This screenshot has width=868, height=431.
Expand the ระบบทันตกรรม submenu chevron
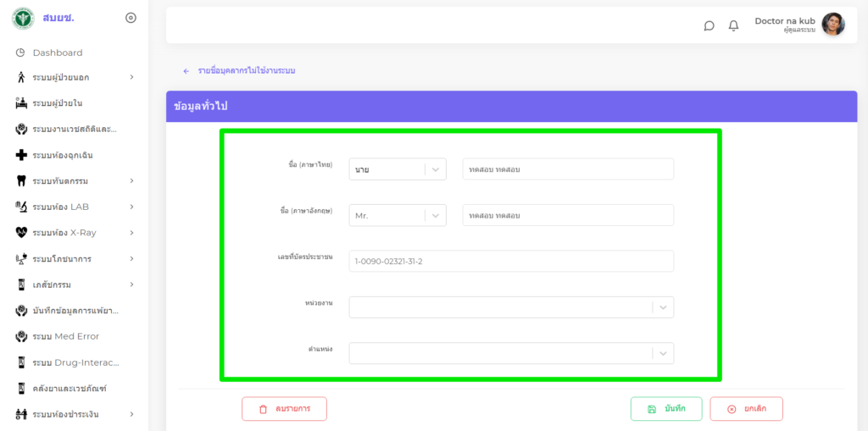click(131, 180)
